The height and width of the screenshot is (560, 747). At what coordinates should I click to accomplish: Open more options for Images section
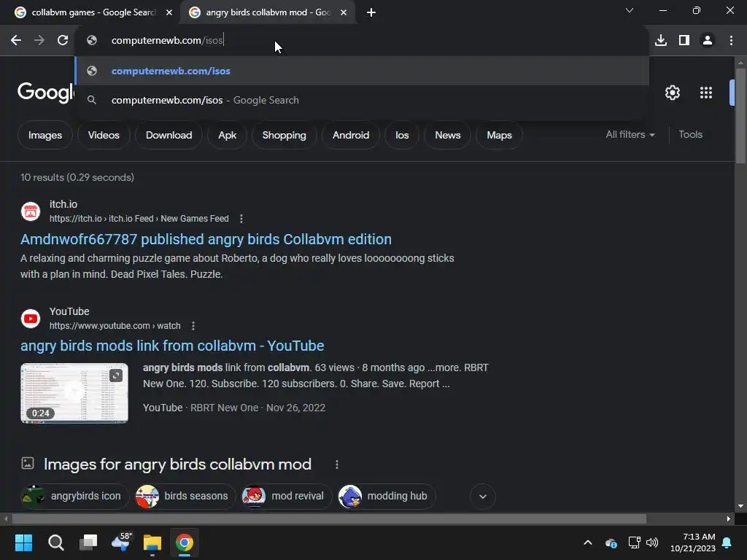pos(336,464)
